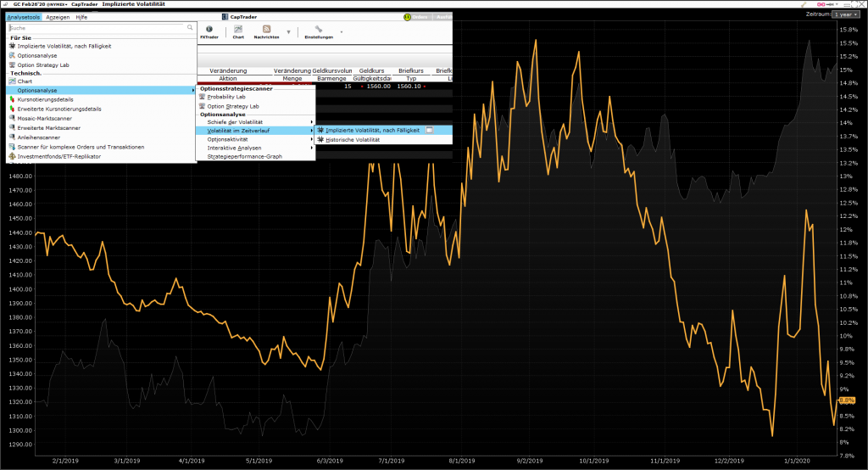This screenshot has width=868, height=470.
Task: Open Investmentfonds/ETF-Replikator icon entry
Action: 12,156
